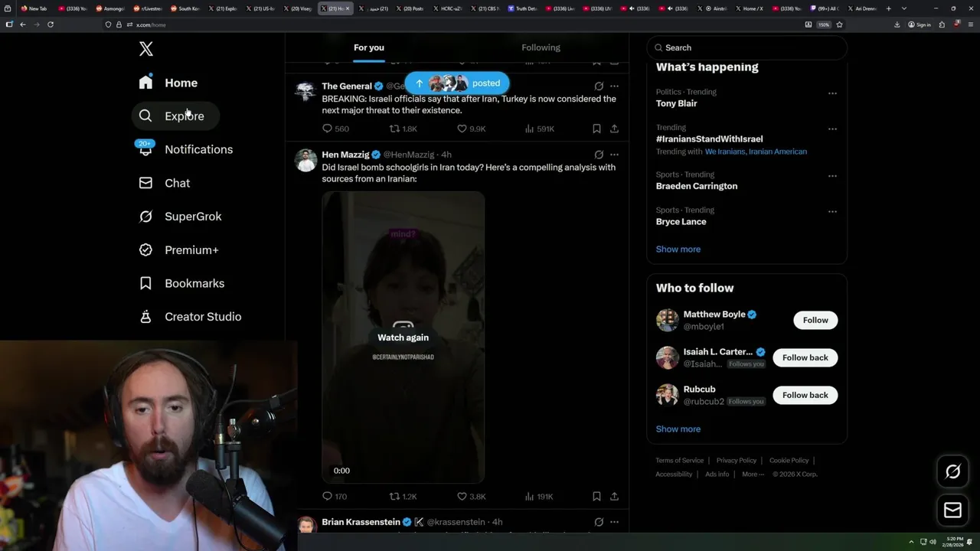Image resolution: width=980 pixels, height=551 pixels.
Task: Open the Braeden Carrington trending topic
Action: tap(697, 186)
